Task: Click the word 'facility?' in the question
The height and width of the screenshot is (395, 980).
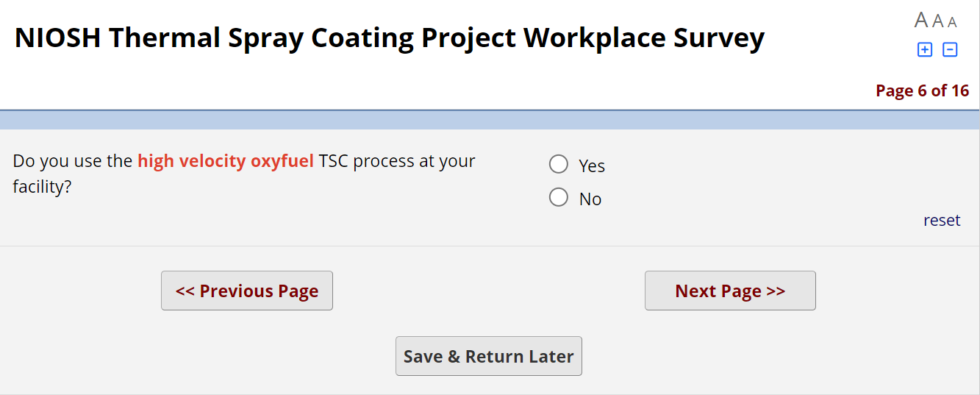Action: [x=42, y=187]
